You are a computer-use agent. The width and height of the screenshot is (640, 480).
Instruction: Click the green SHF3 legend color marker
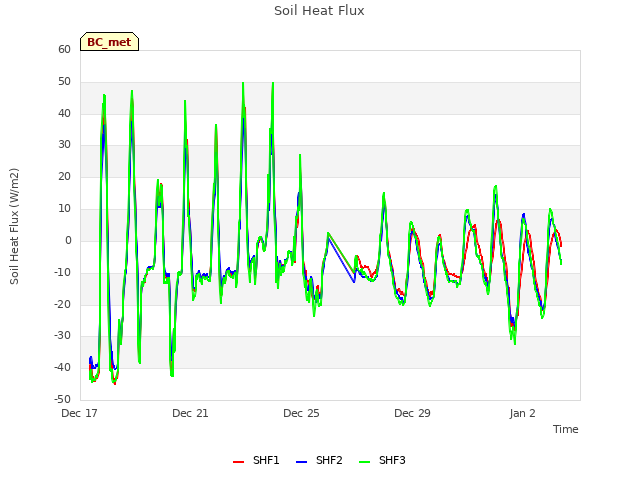coord(364,462)
